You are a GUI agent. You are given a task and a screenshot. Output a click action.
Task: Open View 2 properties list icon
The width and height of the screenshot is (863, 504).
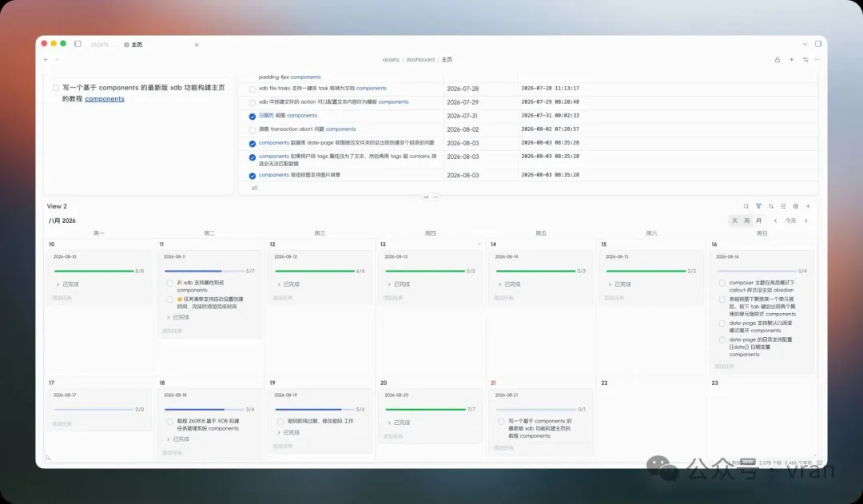[783, 206]
